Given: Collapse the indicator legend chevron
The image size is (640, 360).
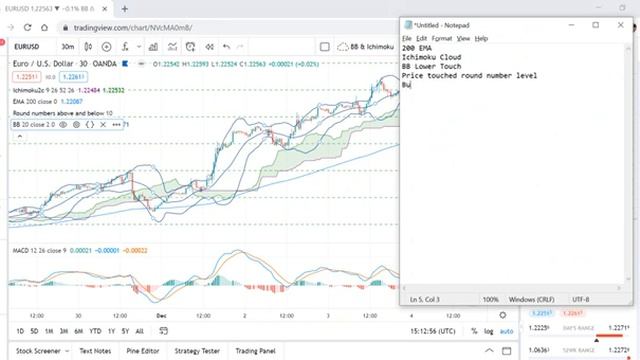Looking at the screenshot, I should pyautogui.click(x=20, y=137).
